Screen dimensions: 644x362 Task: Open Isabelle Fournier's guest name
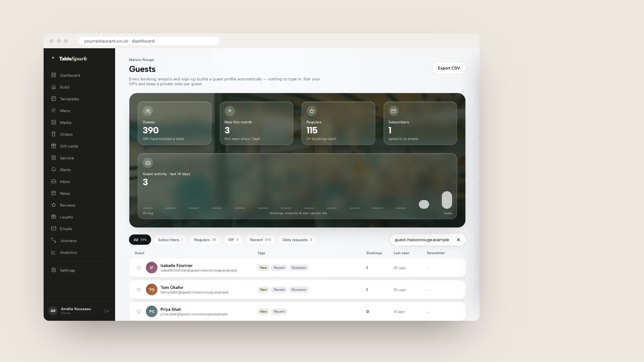(x=176, y=265)
